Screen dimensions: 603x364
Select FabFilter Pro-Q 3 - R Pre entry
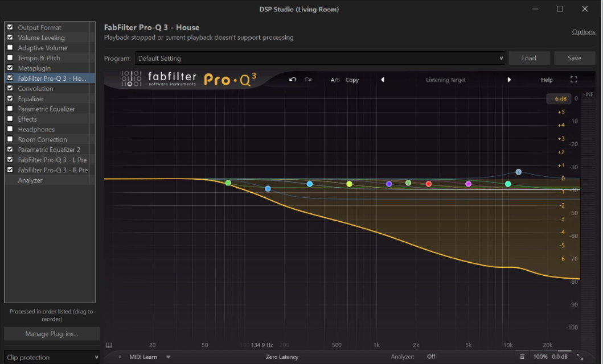pos(53,170)
